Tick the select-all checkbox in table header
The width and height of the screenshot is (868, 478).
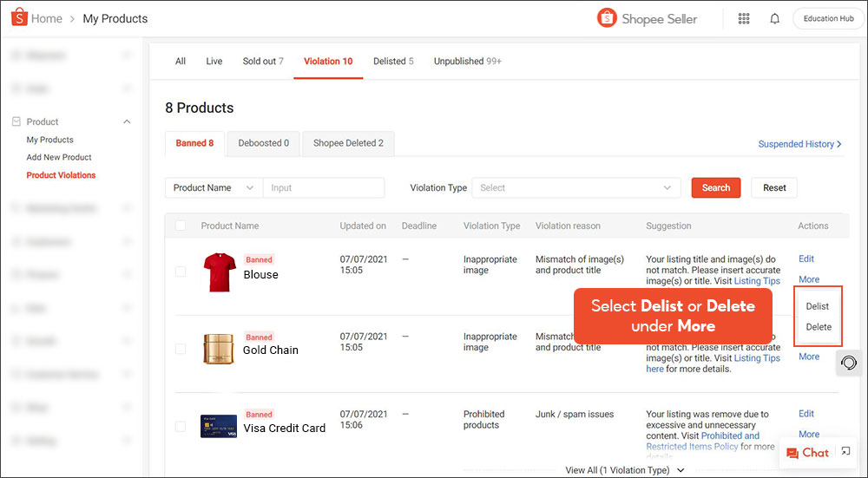click(181, 226)
